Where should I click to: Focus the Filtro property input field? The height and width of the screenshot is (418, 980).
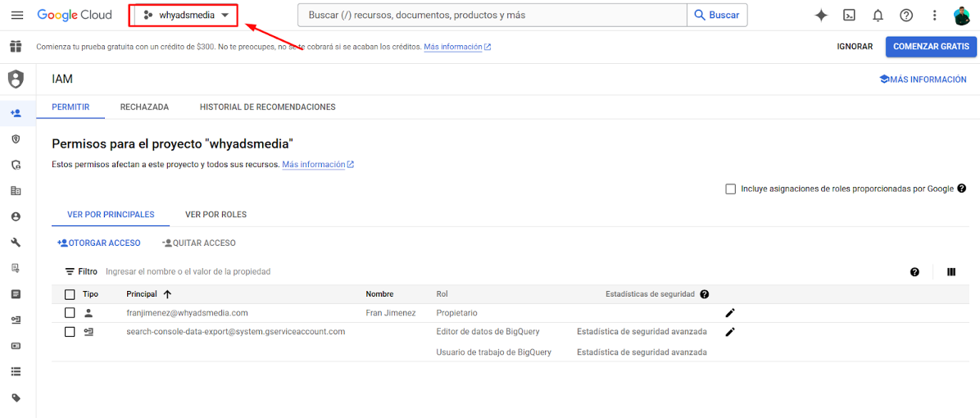point(328,271)
